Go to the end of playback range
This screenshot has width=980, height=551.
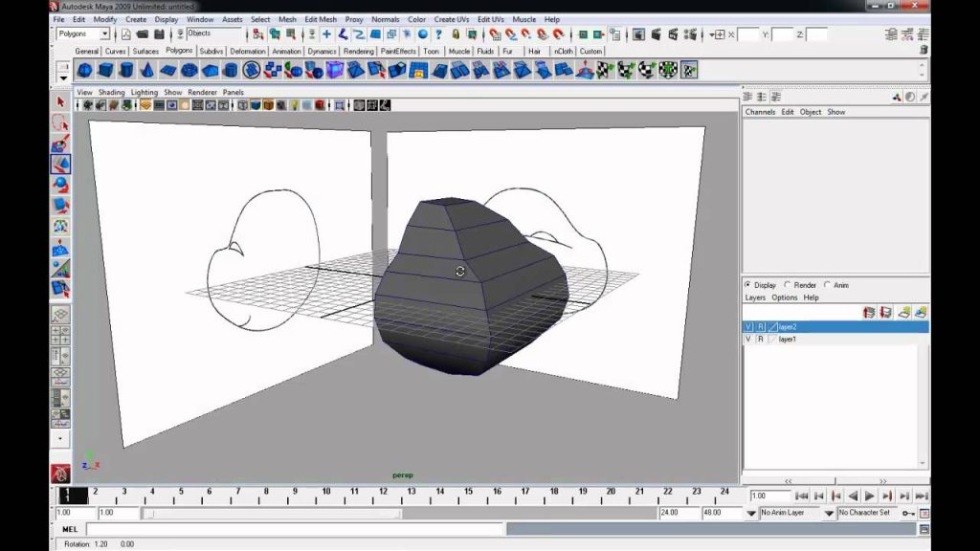[x=922, y=496]
